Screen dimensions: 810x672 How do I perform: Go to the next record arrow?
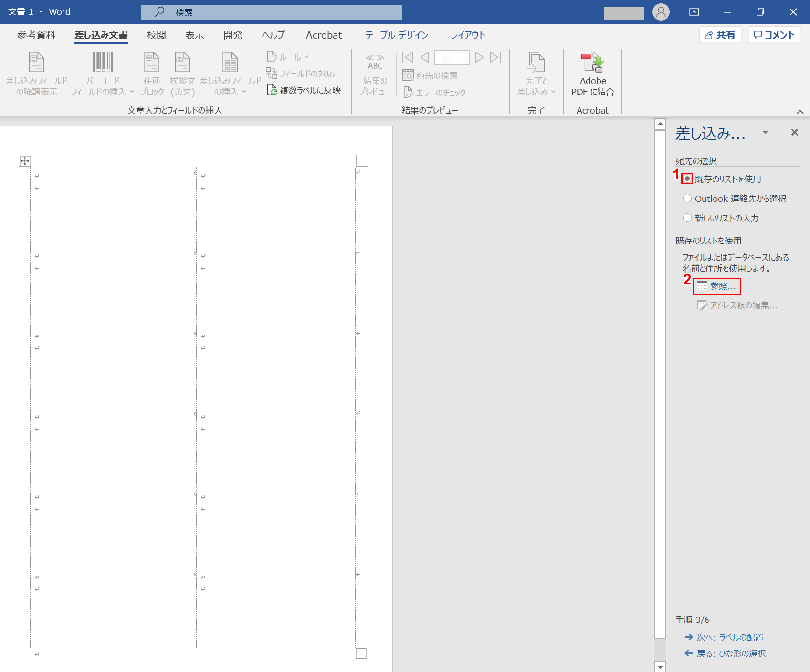479,57
